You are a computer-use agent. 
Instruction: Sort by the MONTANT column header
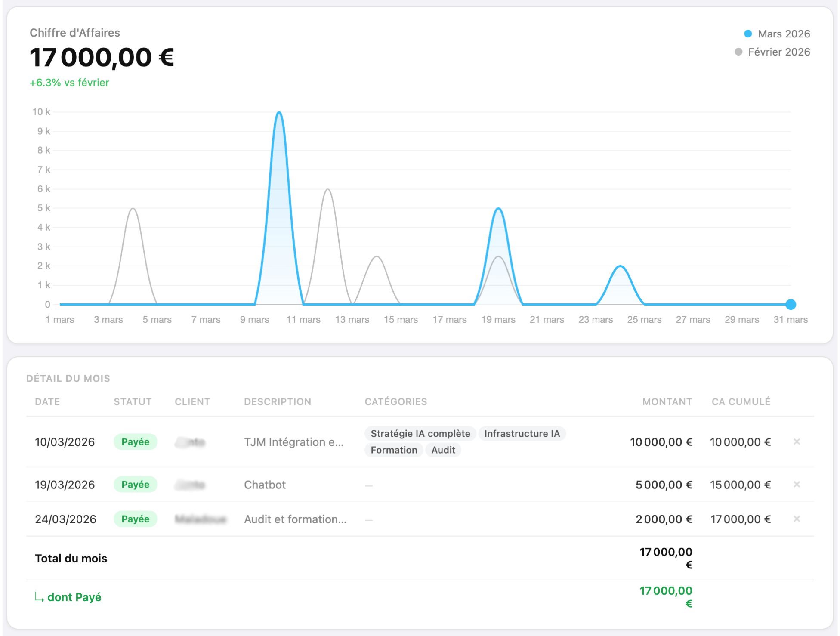667,401
